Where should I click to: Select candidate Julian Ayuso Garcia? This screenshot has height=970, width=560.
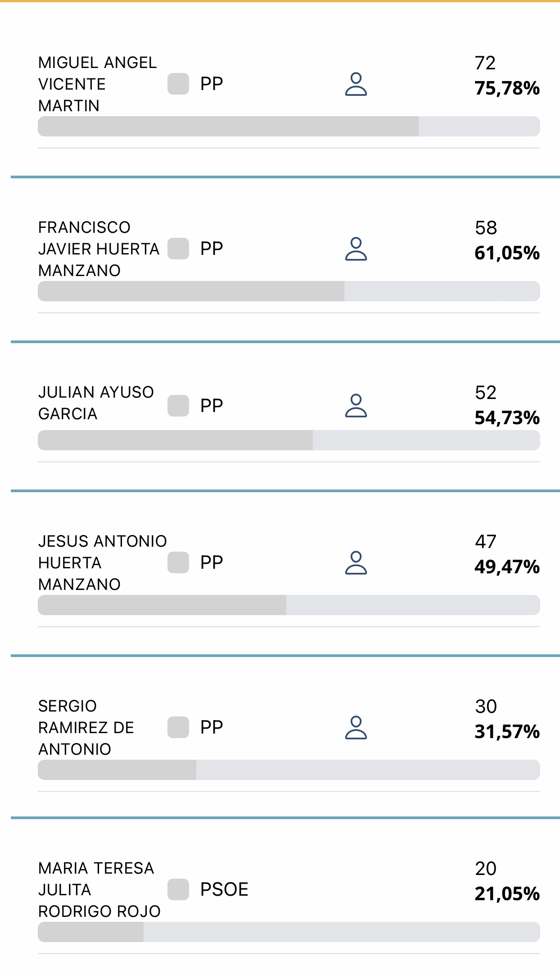tap(96, 403)
